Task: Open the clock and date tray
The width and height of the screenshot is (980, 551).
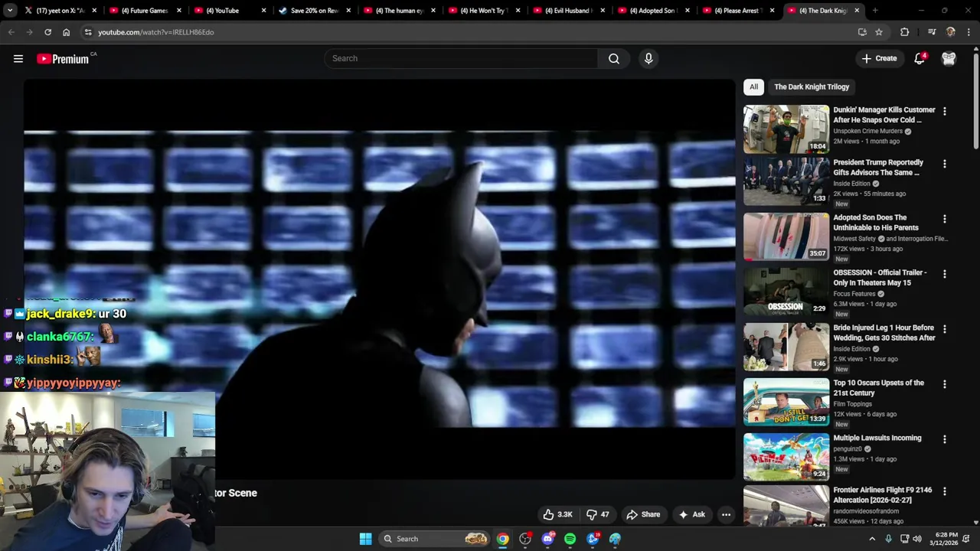Action: pos(946,539)
